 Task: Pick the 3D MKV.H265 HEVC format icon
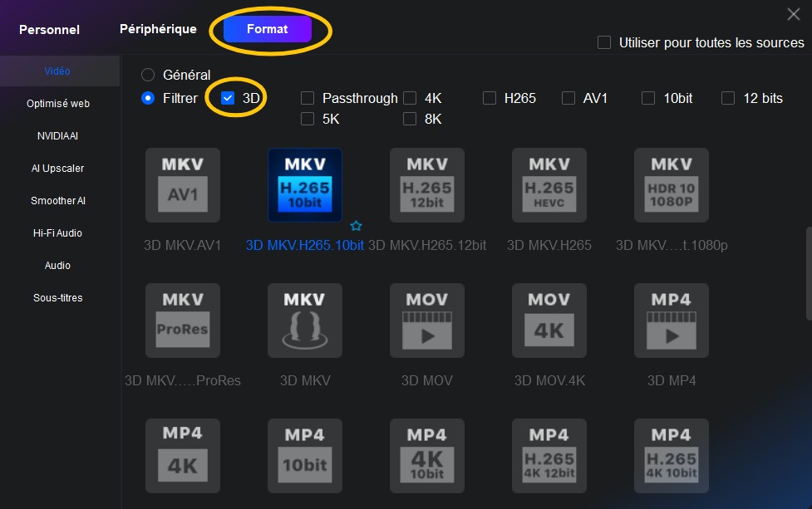pos(549,185)
